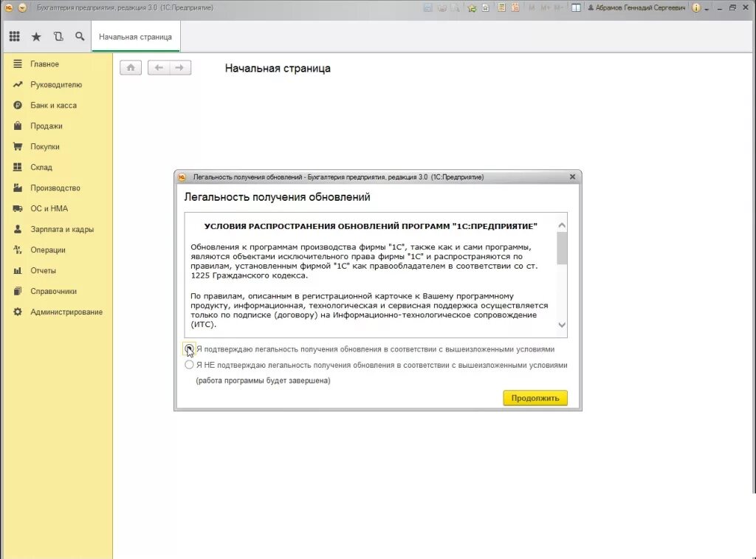Click the calculator icon in the title bar
This screenshot has width=756, height=559.
click(501, 7)
